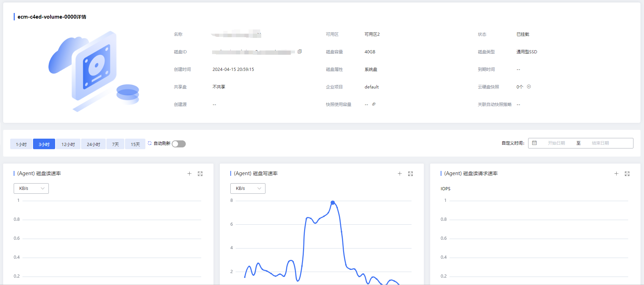
Task: Open KB/s unit dropdown for disk write rate
Action: [248, 188]
